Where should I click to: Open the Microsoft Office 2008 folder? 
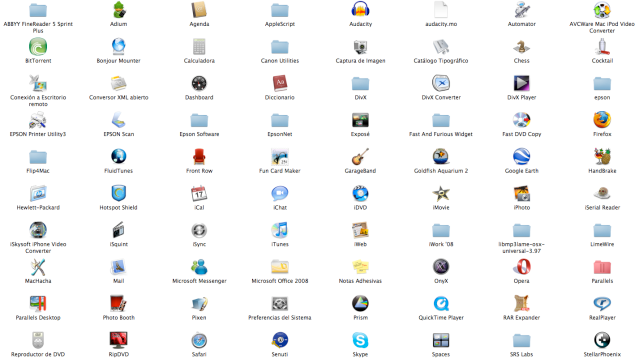point(280,266)
